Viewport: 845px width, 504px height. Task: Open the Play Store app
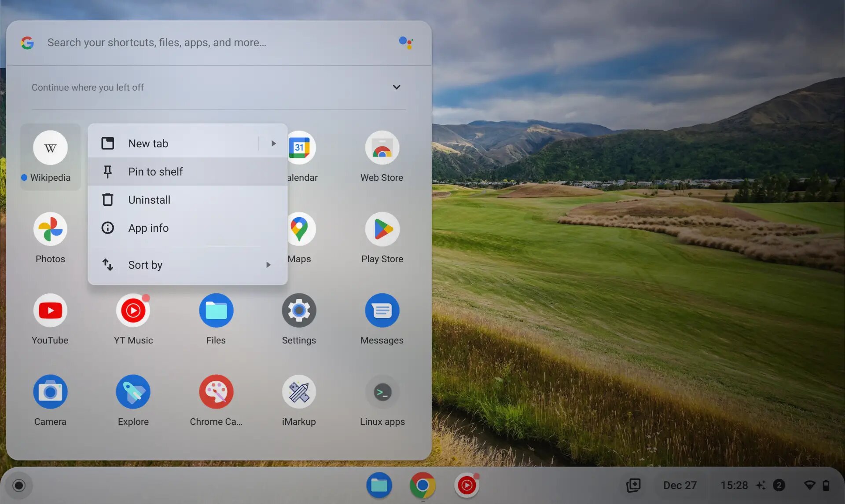click(382, 230)
